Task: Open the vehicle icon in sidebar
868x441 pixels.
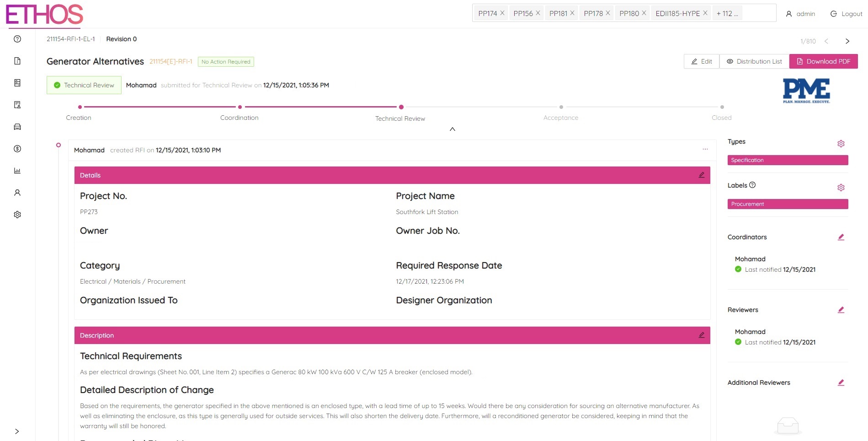Action: pyautogui.click(x=17, y=127)
